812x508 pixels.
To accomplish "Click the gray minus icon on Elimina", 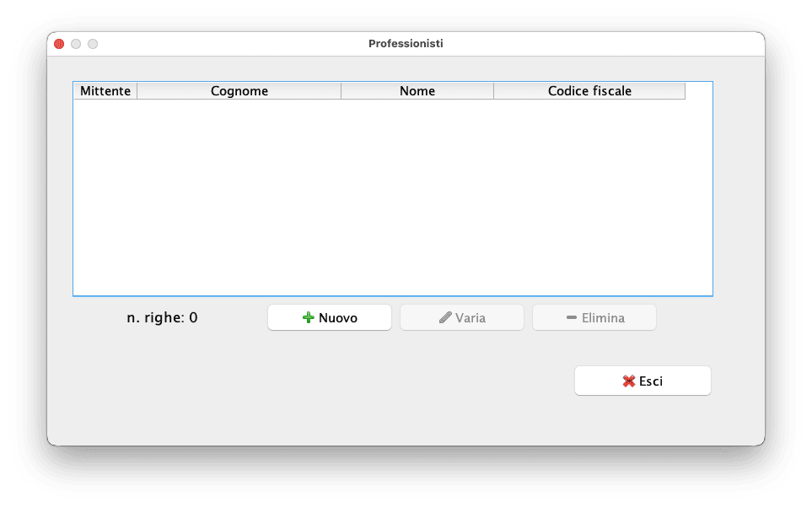I will tap(572, 317).
